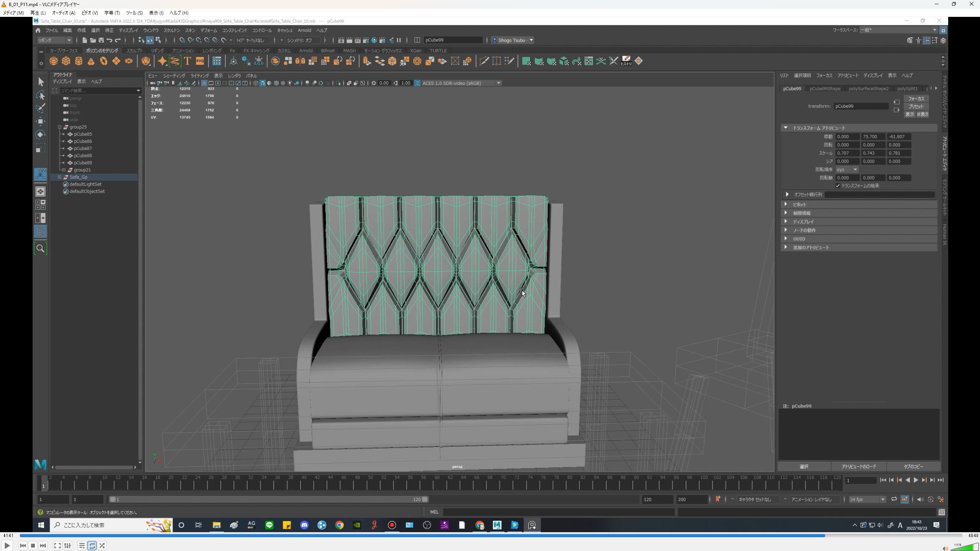The image size is (980, 551).
Task: Switch to the スカルプト shelf tab
Action: 134,51
